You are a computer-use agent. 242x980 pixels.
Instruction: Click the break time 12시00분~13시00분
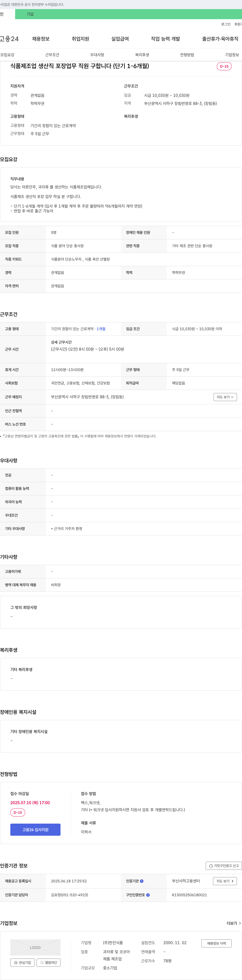tap(67, 370)
